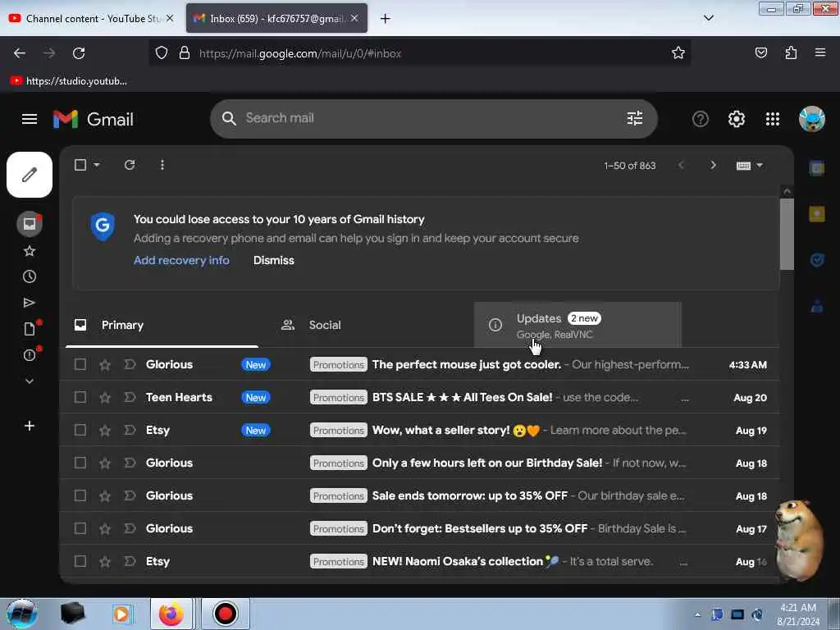
Task: Open More options three-dot menu
Action: pyautogui.click(x=162, y=165)
